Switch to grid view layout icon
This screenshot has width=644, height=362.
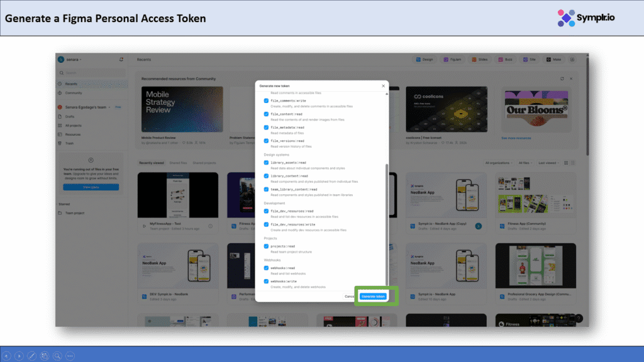(565, 163)
